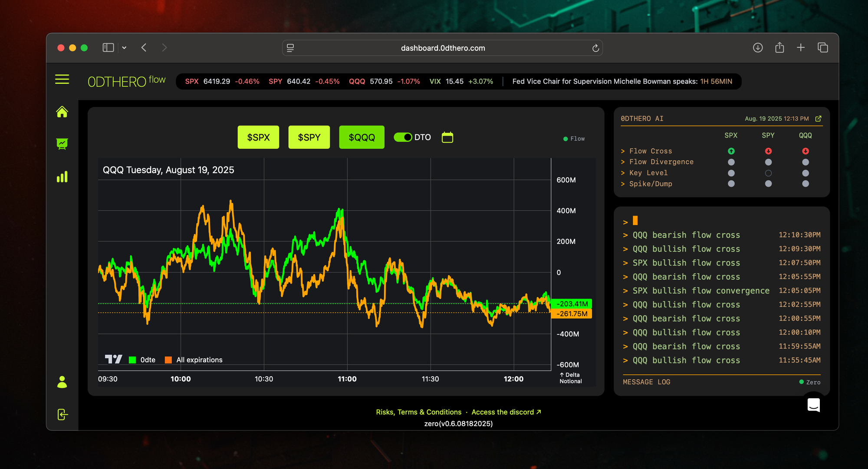Click VIX 15.45 ticker quote

tap(461, 81)
